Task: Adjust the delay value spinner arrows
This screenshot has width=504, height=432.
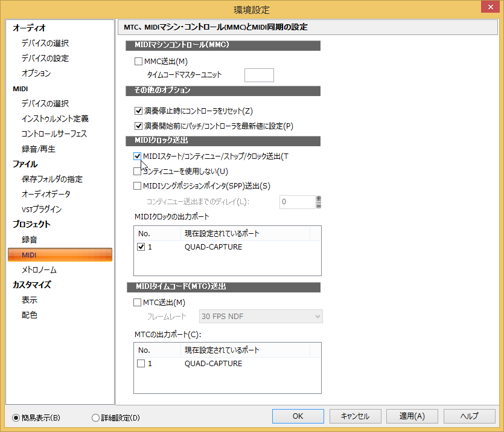Action: (319, 202)
